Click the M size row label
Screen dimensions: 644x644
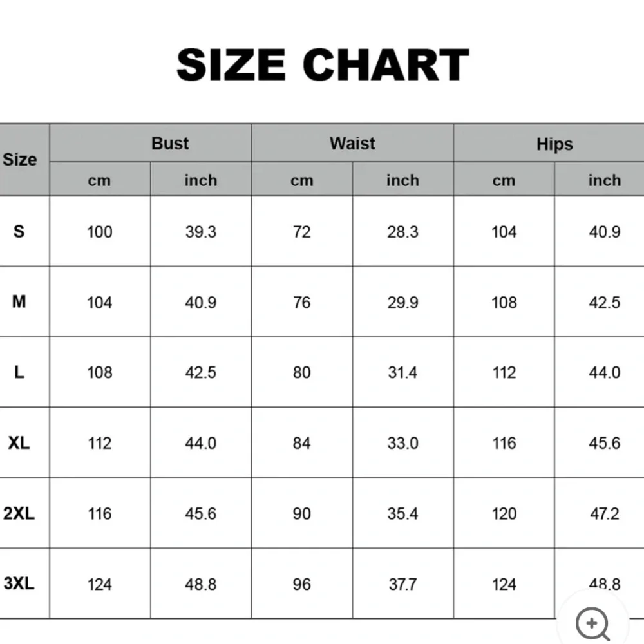(19, 301)
